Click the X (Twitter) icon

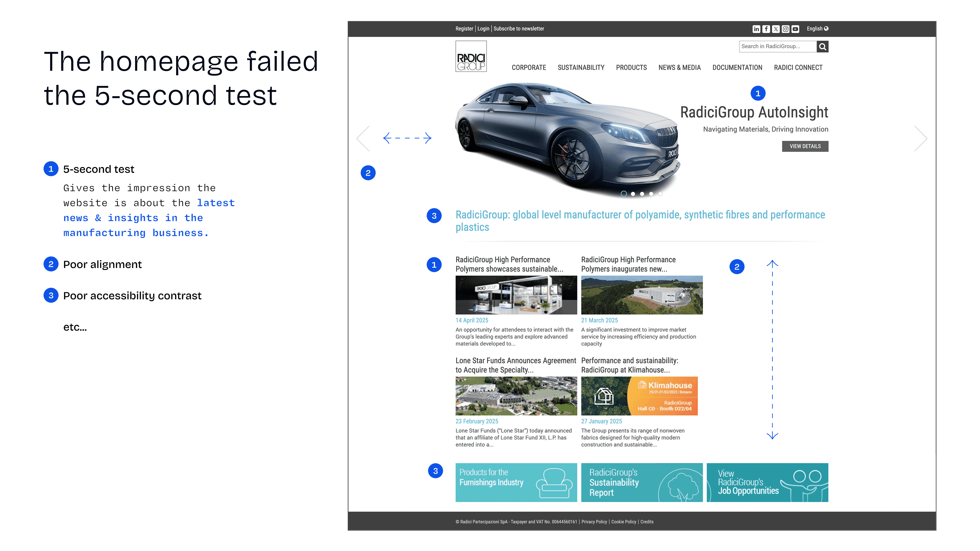[776, 29]
